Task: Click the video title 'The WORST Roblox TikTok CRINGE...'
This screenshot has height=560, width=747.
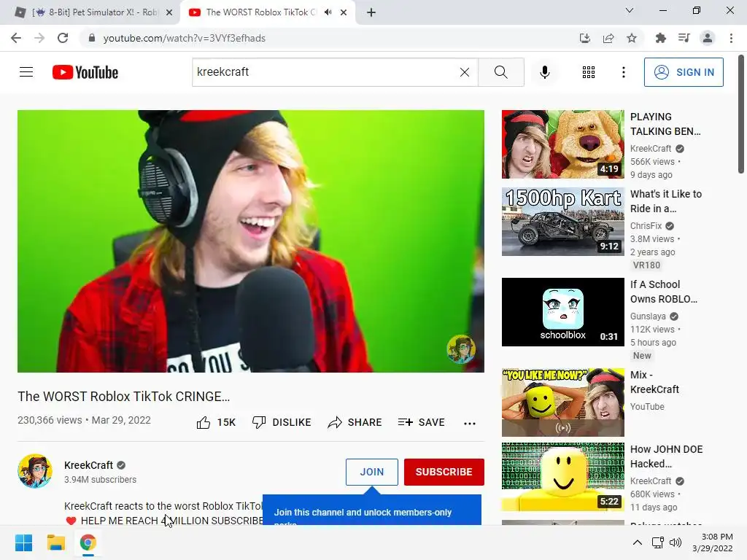Action: (124, 397)
